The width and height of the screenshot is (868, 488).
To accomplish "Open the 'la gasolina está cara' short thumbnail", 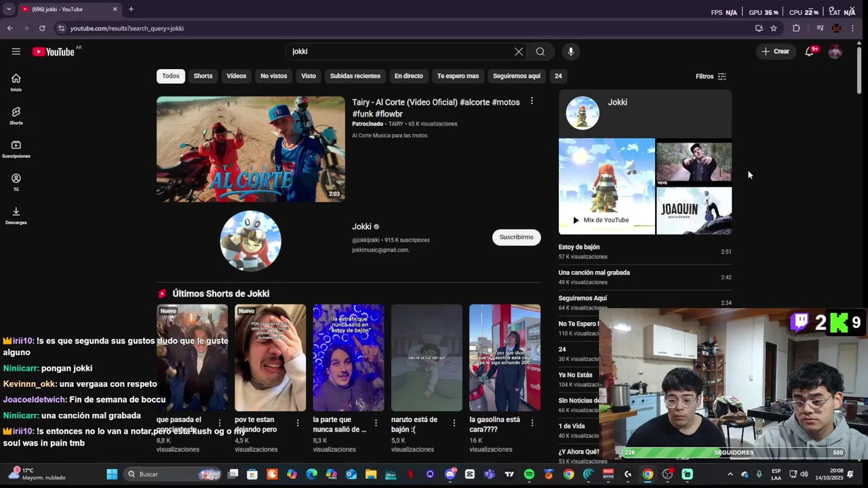I will [505, 358].
